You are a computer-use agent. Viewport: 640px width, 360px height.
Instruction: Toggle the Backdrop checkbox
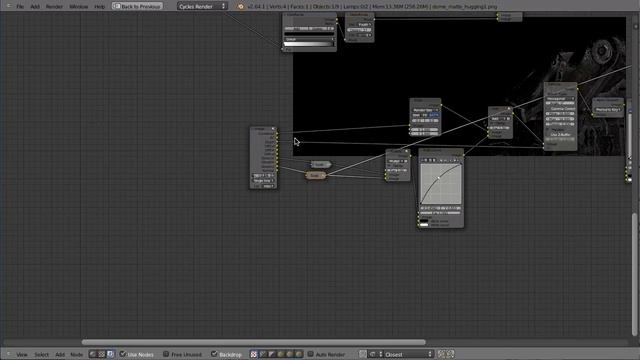[214, 354]
